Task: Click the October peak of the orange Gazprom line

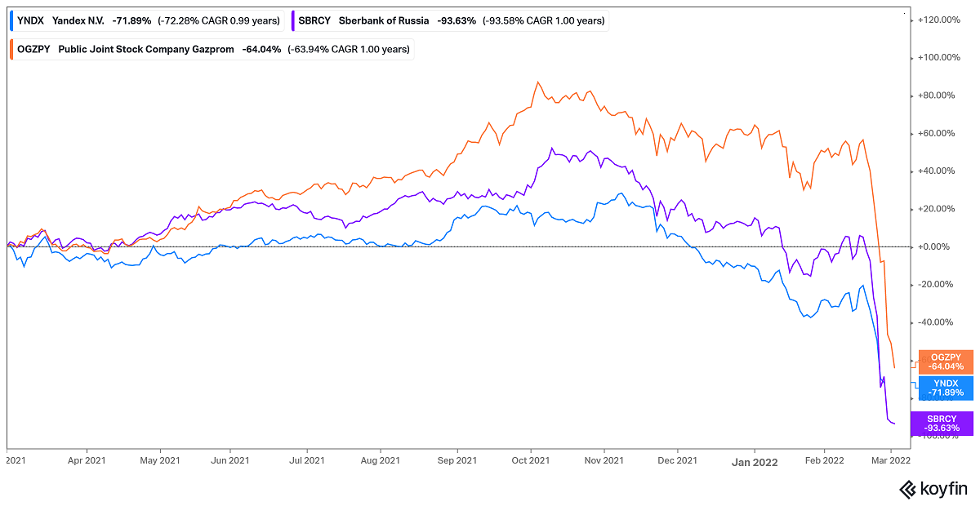Action: (x=537, y=82)
